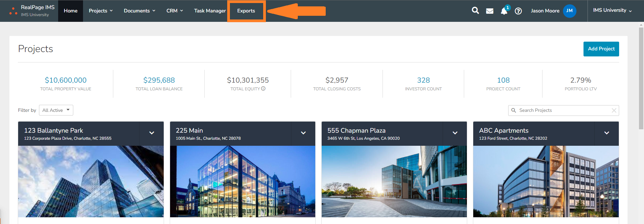Expand the 225 Main card chevron
This screenshot has height=224, width=644.
point(303,133)
